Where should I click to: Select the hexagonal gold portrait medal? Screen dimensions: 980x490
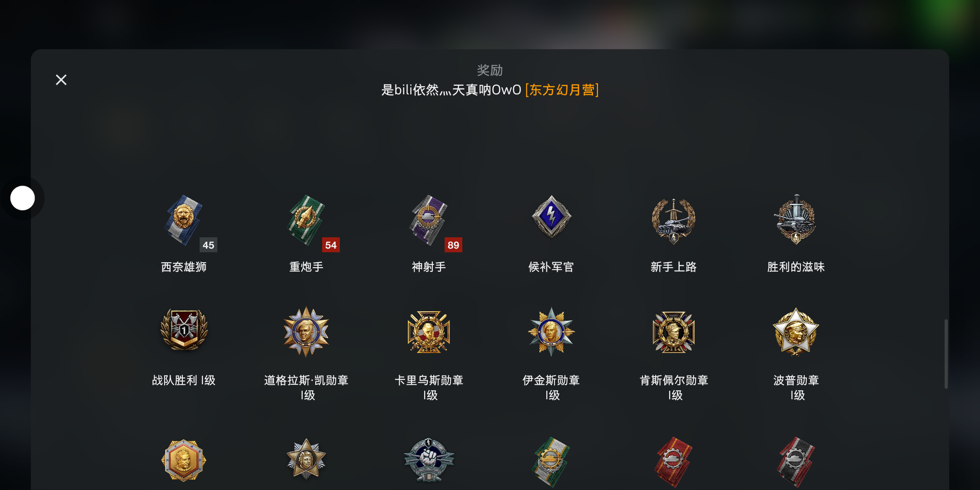pyautogui.click(x=184, y=461)
